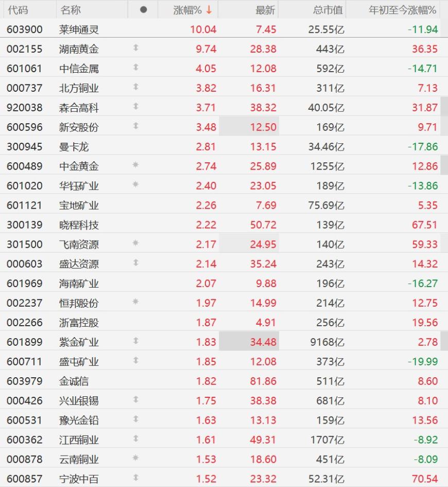The width and height of the screenshot is (448, 487).
Task: Click the marker icon in 兴业银锡 row
Action: (135, 400)
